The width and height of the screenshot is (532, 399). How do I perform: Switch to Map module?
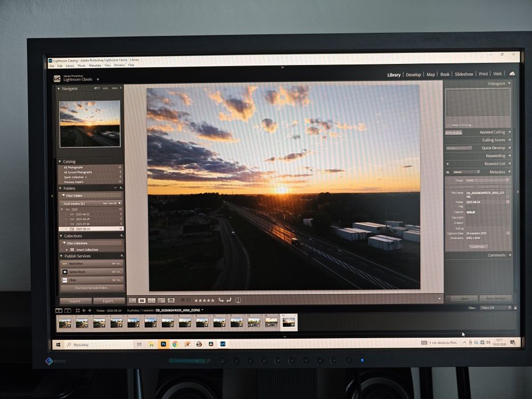431,74
